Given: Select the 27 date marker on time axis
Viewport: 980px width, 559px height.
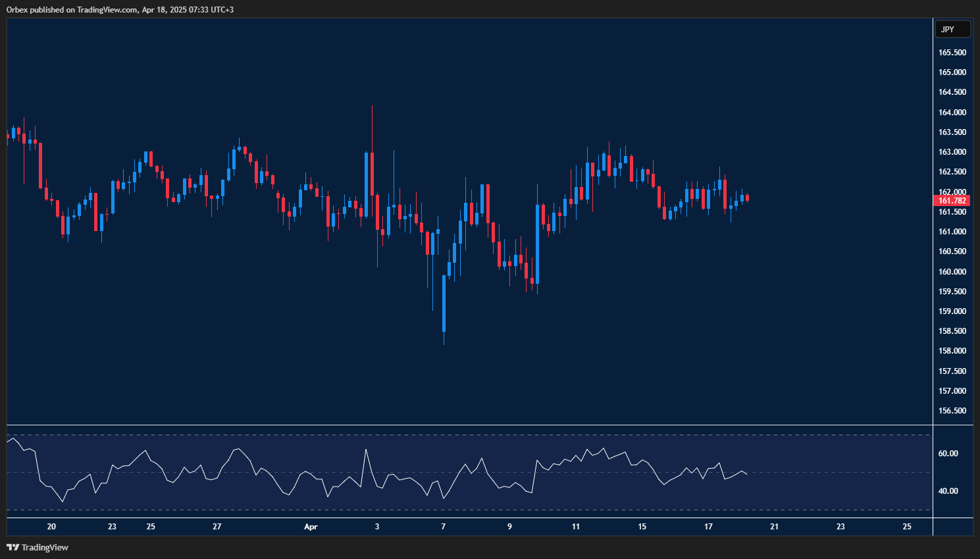Looking at the screenshot, I should pyautogui.click(x=217, y=527).
